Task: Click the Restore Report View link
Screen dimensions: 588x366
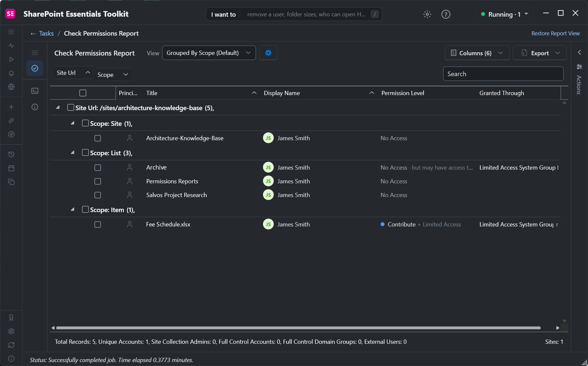Action: [555, 33]
